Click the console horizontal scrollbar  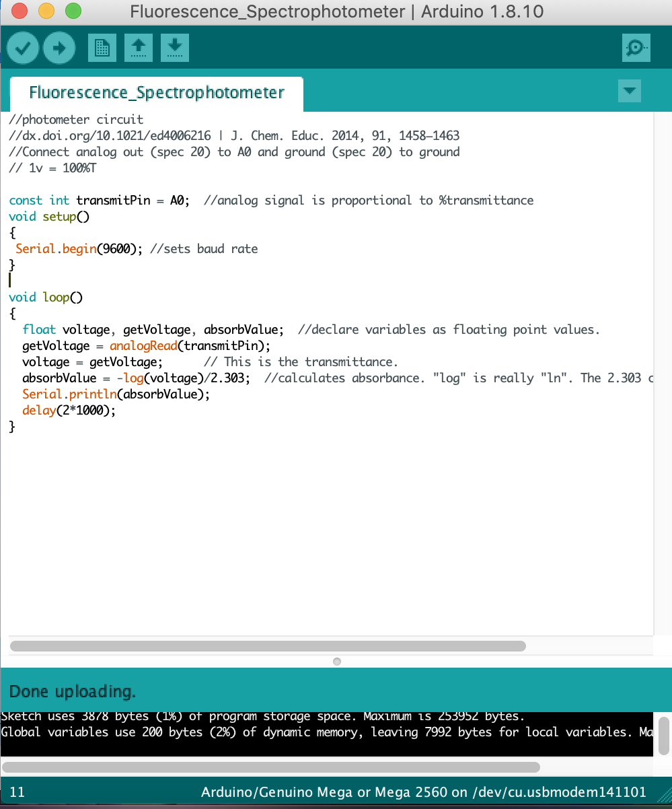(271, 767)
